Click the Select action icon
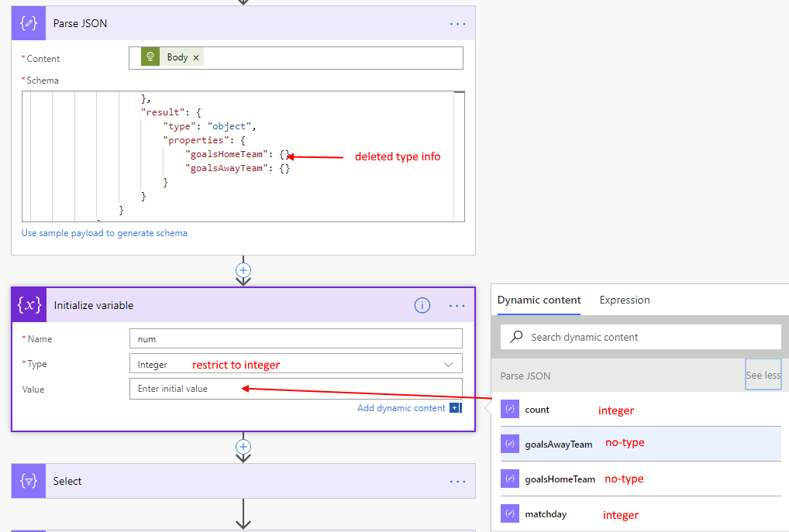 [28, 481]
